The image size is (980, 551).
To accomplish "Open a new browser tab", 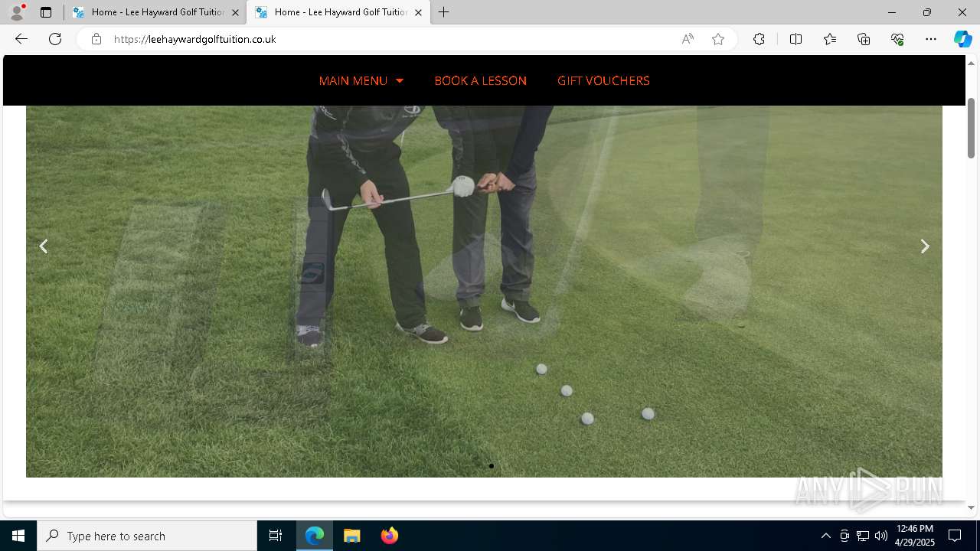I will [x=444, y=12].
